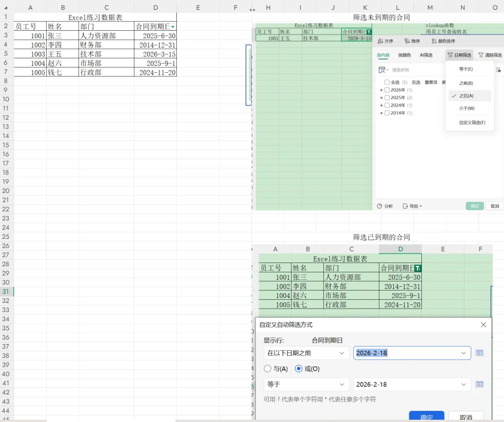
Task: Click the analysis (分析) pie icon
Action: click(x=379, y=206)
